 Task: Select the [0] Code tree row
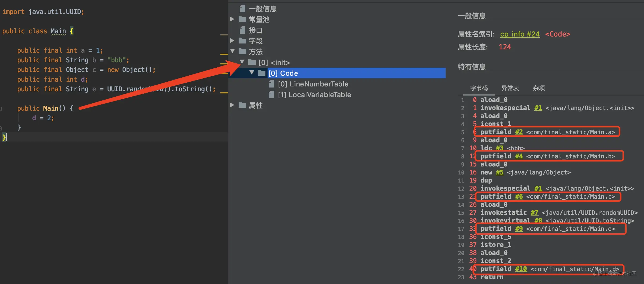point(337,73)
